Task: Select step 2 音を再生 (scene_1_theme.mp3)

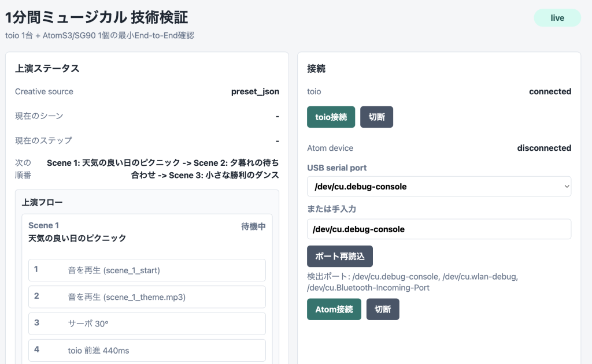Action: (147, 297)
